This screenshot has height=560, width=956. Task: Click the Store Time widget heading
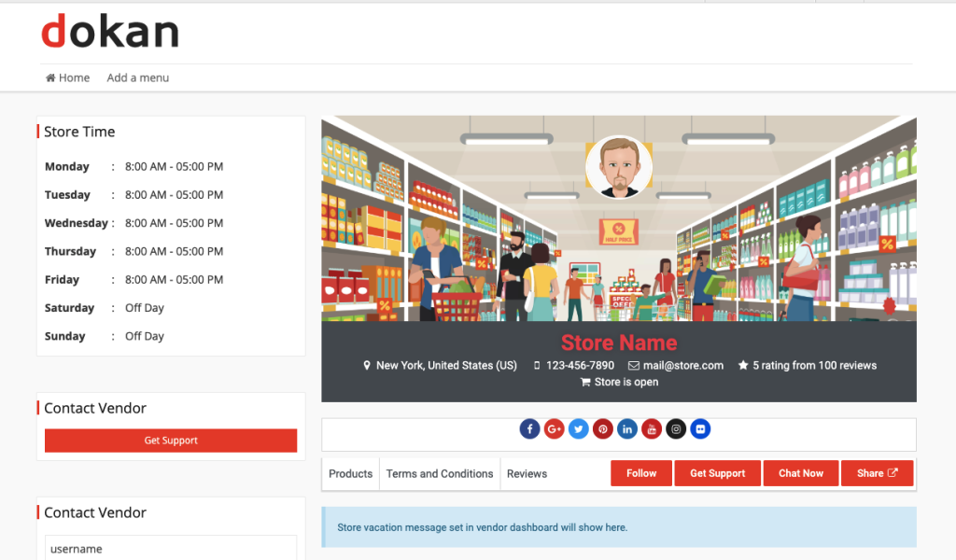click(79, 132)
